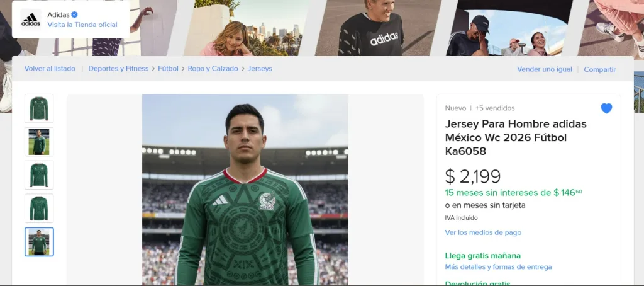
Task: Navigate to Ropa y Calzado breadcrumb
Action: (x=213, y=68)
